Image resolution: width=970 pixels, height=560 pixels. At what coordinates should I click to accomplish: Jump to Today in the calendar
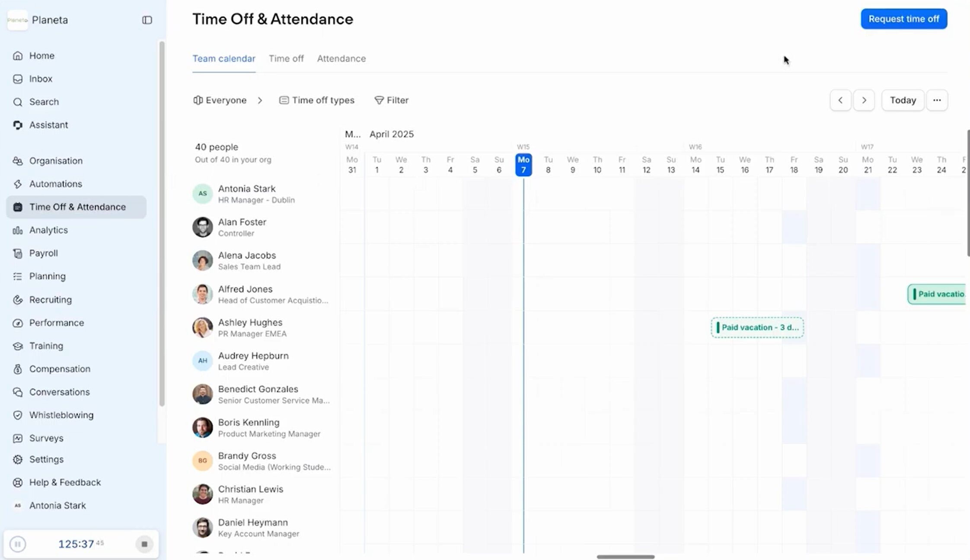click(x=903, y=100)
